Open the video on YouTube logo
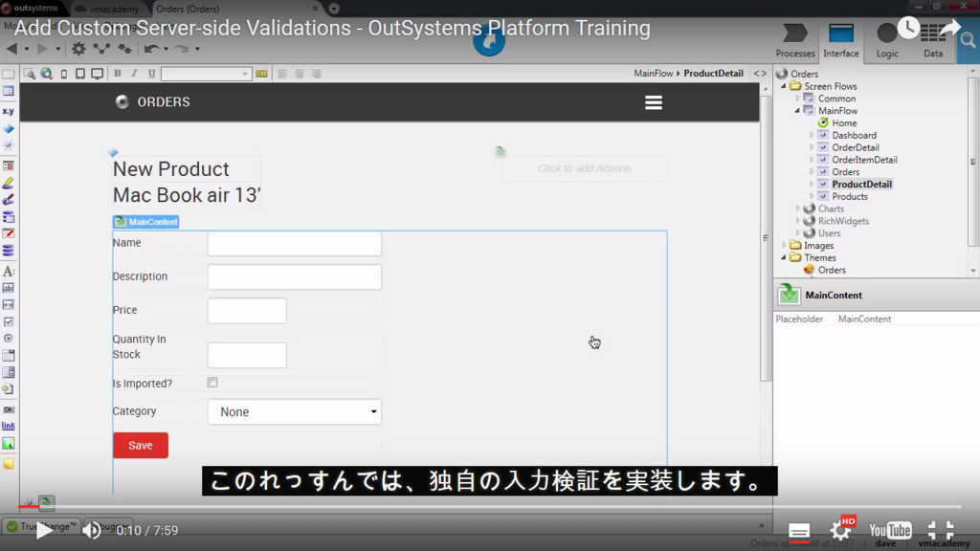Image resolution: width=980 pixels, height=551 pixels. 890,530
